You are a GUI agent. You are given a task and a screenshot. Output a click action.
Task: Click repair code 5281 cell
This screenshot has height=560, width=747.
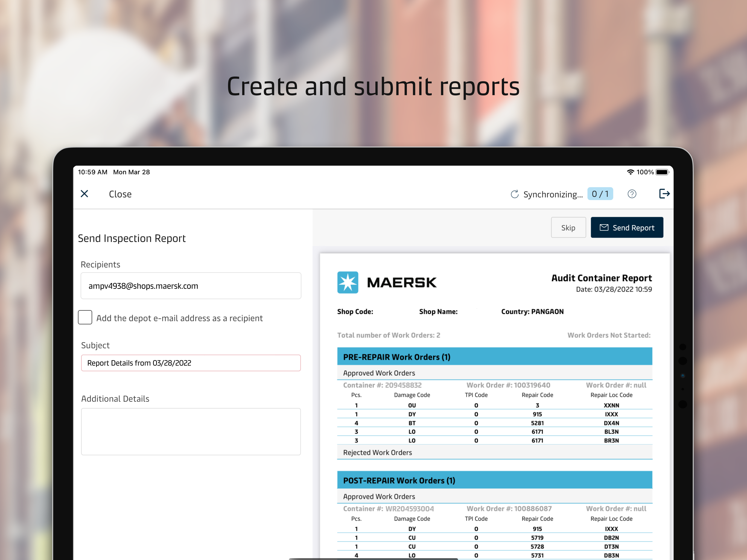537,423
